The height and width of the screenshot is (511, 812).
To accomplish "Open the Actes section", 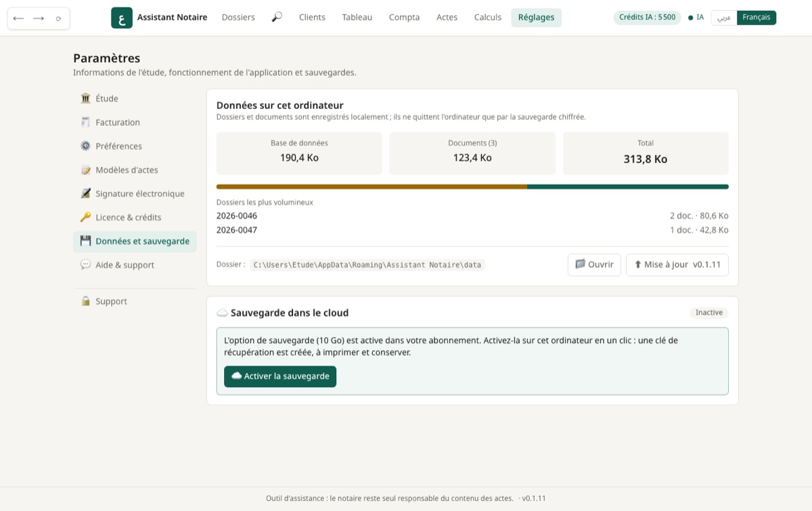I will point(447,18).
